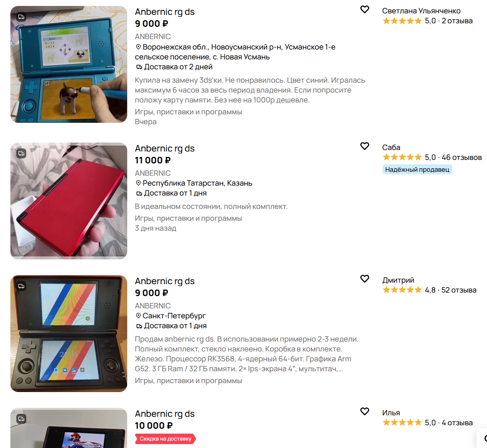
Task: Click delivery badge on blue console photo
Action: (21, 17)
